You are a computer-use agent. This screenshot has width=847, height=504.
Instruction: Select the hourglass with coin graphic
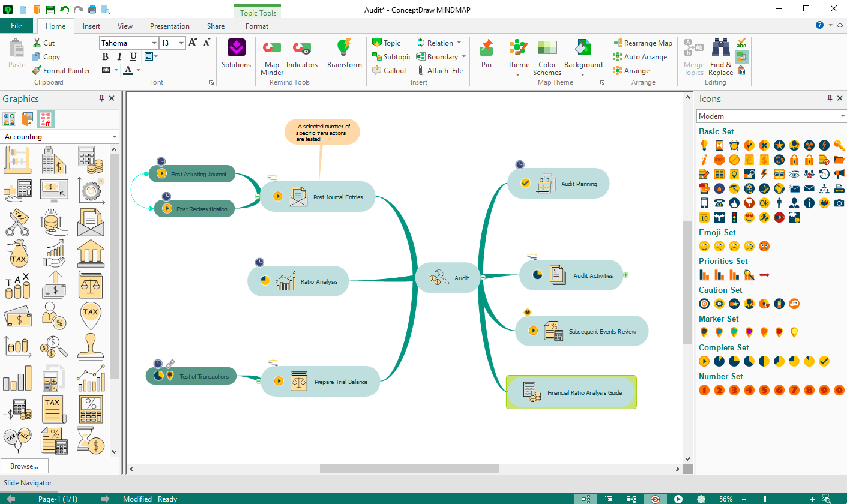91,440
